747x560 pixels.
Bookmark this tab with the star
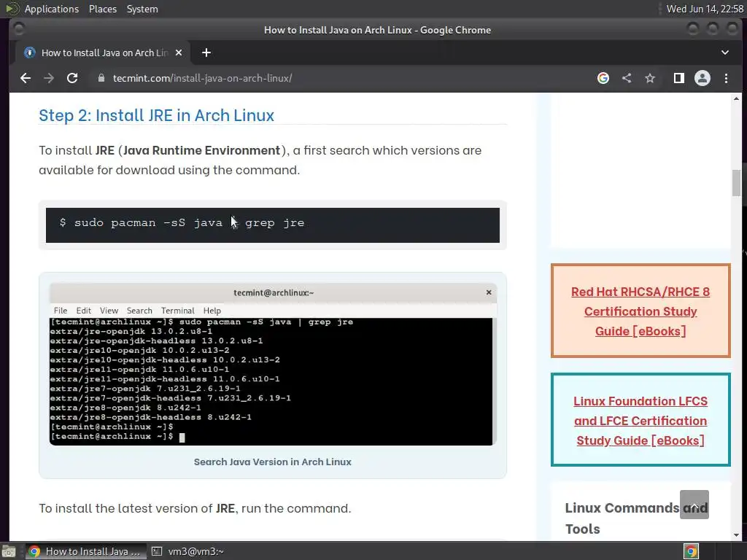(650, 78)
